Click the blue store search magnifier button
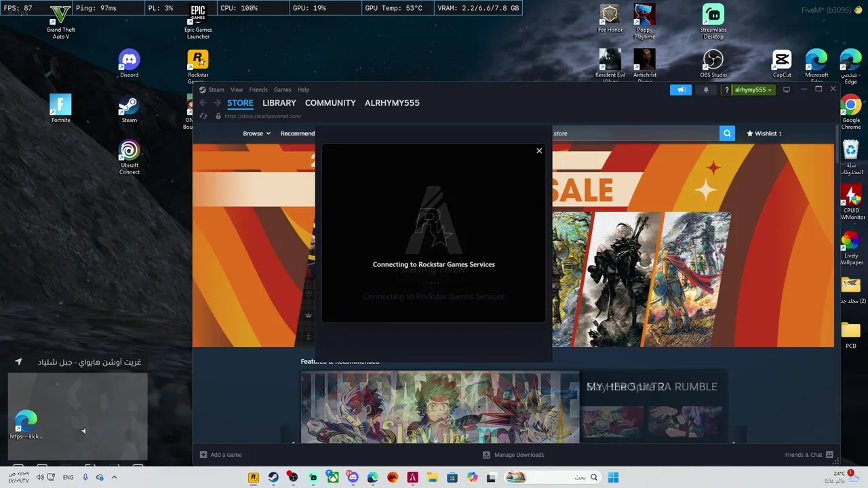Screen dimensions: 868x488 pyautogui.click(x=727, y=134)
